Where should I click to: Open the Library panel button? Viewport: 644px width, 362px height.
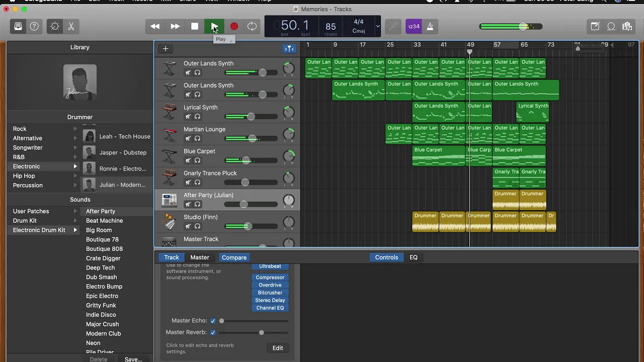pyautogui.click(x=18, y=27)
